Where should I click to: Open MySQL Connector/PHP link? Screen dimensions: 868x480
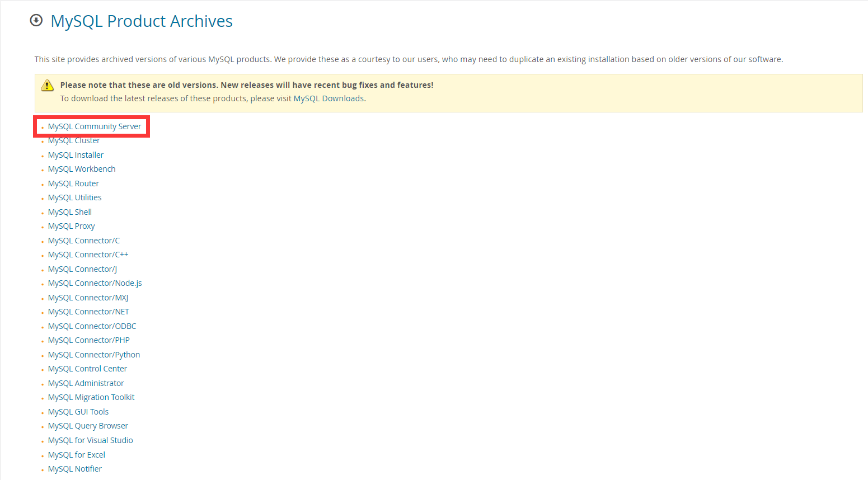coord(88,340)
